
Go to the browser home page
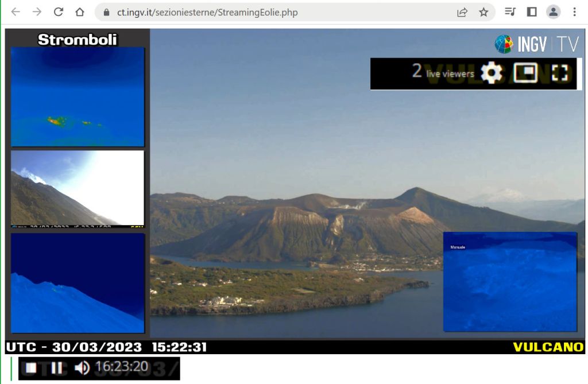(x=80, y=12)
